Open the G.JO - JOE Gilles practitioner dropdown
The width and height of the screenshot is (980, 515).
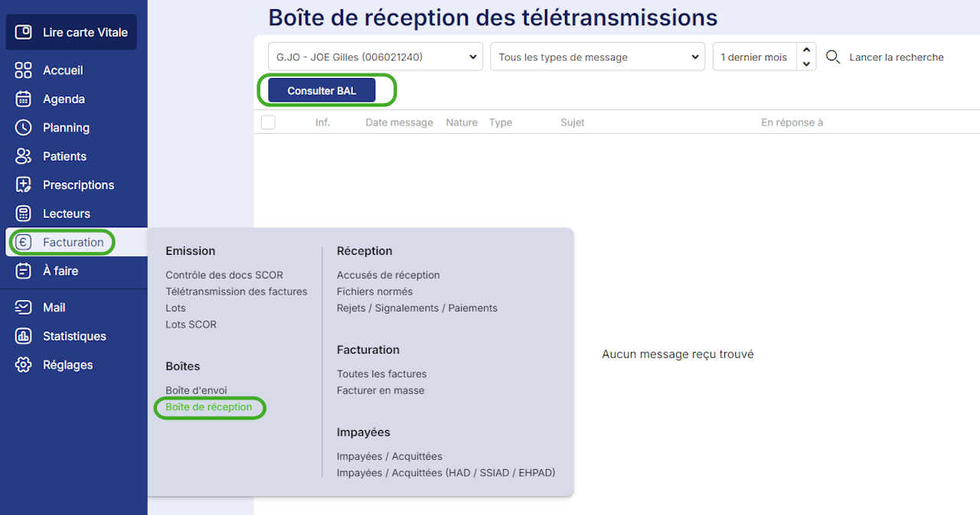tap(375, 57)
